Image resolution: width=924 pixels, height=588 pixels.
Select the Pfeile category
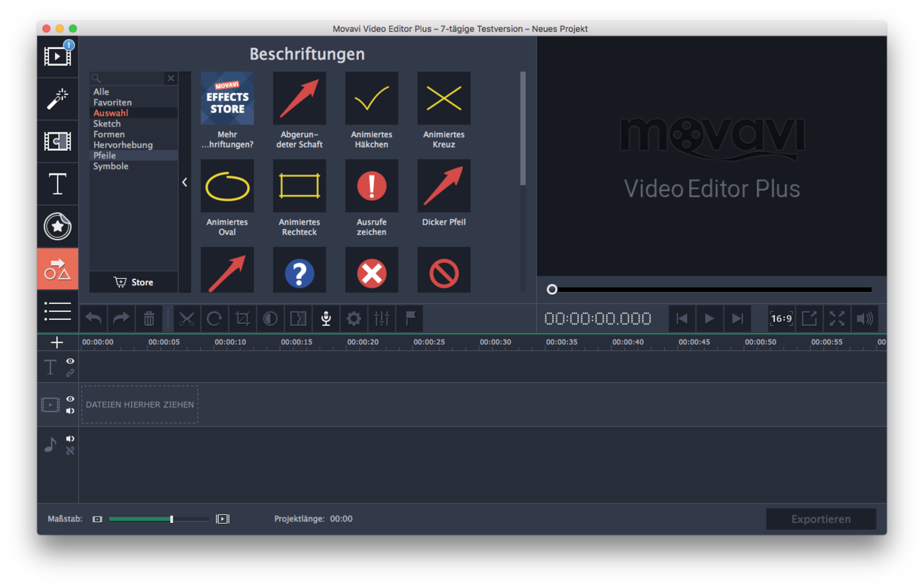point(105,155)
